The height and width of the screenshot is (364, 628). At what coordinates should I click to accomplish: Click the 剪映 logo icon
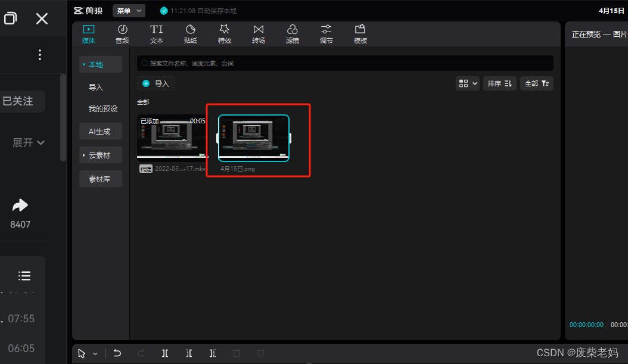78,11
